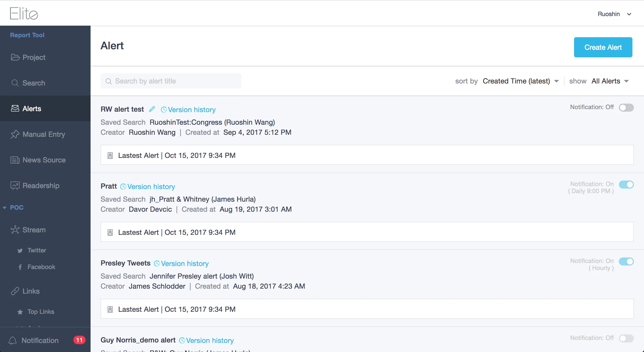Screen dimensions: 644x352
Task: Open Search from the sidebar
Action: 45,83
